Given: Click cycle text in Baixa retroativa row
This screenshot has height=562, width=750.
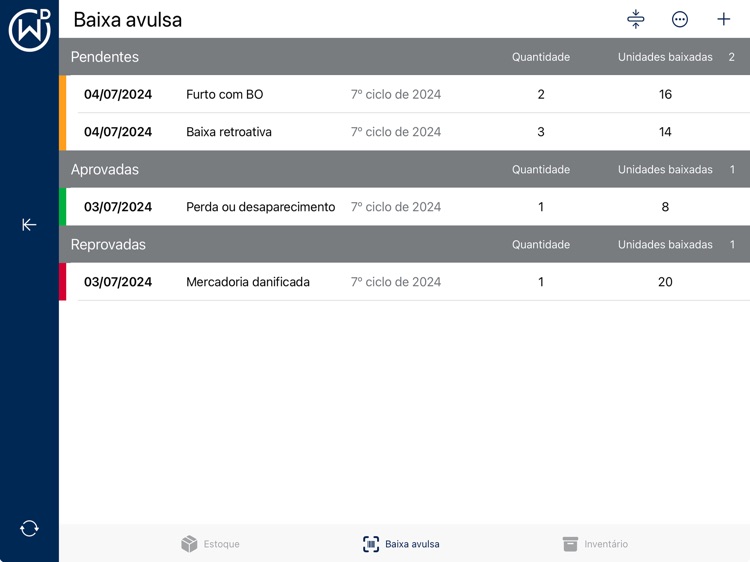Looking at the screenshot, I should (x=396, y=132).
